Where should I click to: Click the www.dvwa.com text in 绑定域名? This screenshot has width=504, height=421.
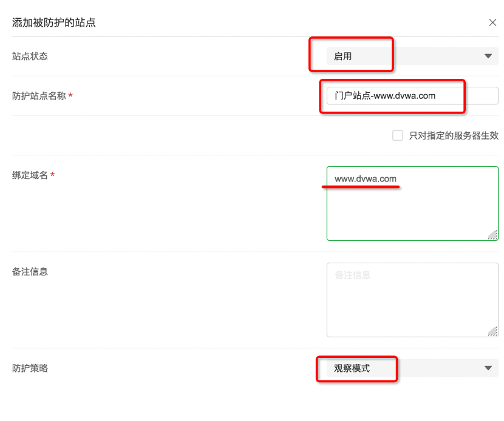366,179
